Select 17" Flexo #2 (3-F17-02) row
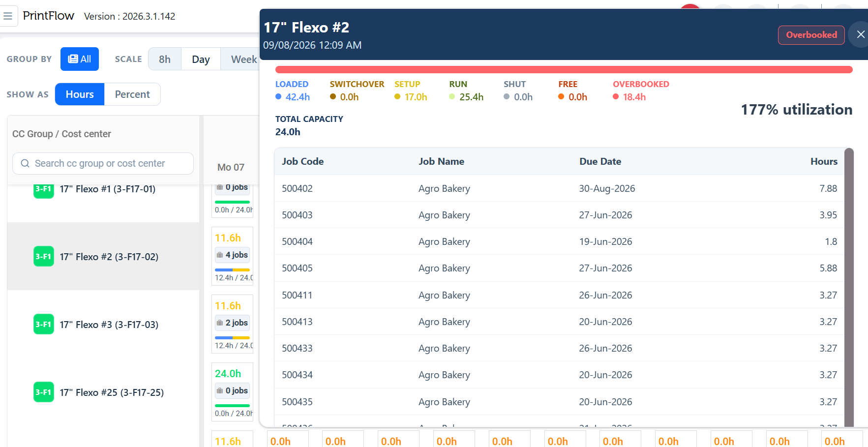This screenshot has width=868, height=447. click(x=103, y=256)
